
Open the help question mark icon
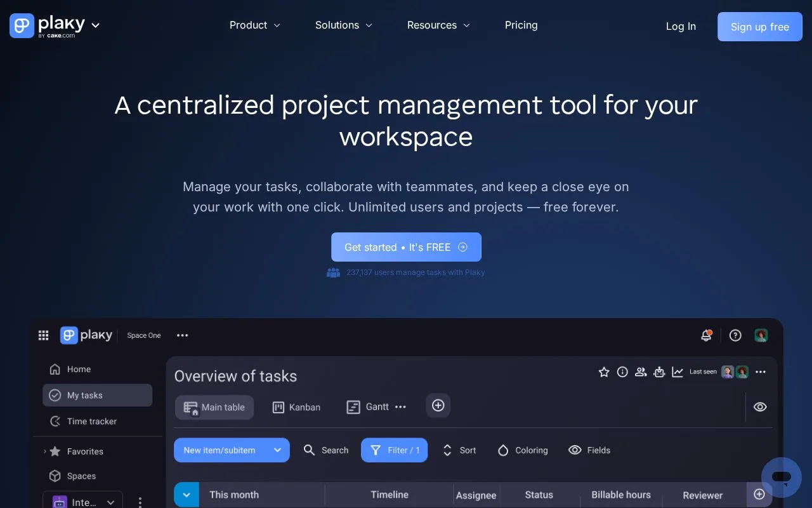pyautogui.click(x=735, y=335)
